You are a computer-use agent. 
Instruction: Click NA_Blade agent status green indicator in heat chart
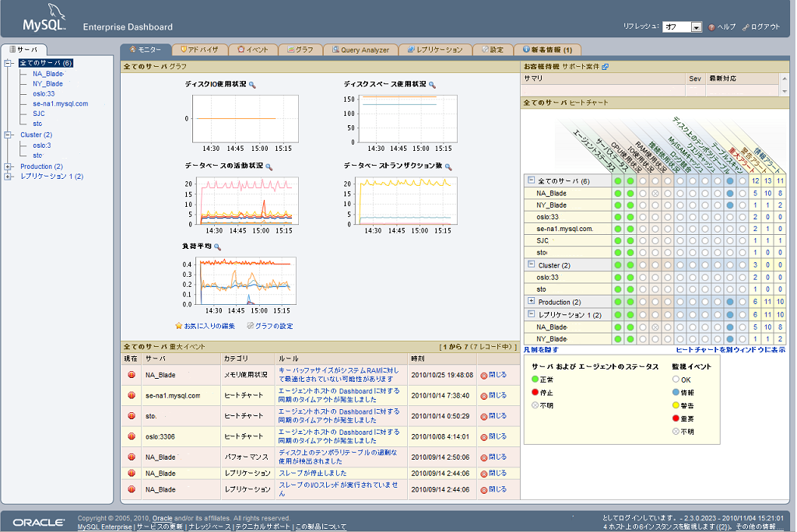pyautogui.click(x=618, y=193)
